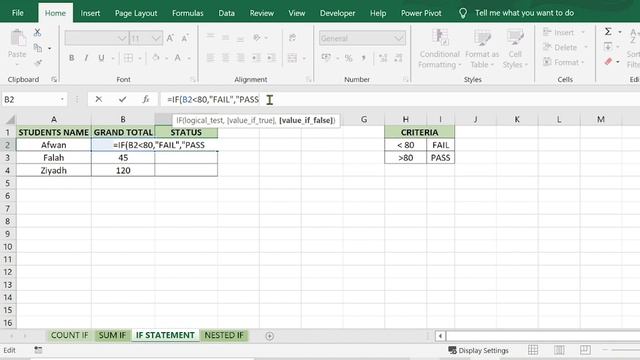Image resolution: width=640 pixels, height=360 pixels.
Task: Click the Paste clipboard icon
Action: (17, 38)
